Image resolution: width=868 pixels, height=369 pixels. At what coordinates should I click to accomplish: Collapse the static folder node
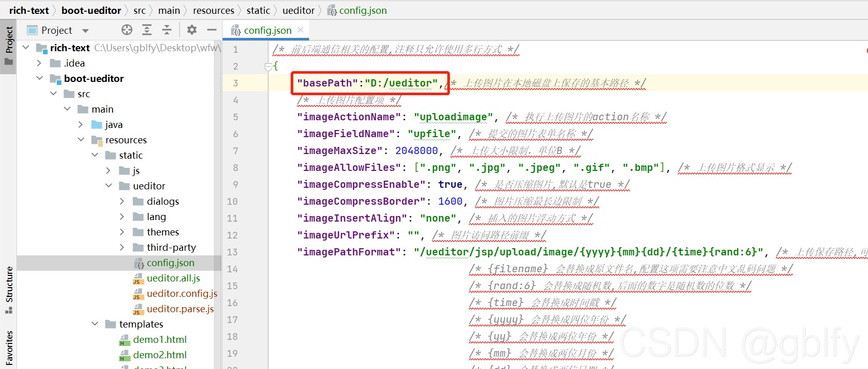tap(95, 155)
